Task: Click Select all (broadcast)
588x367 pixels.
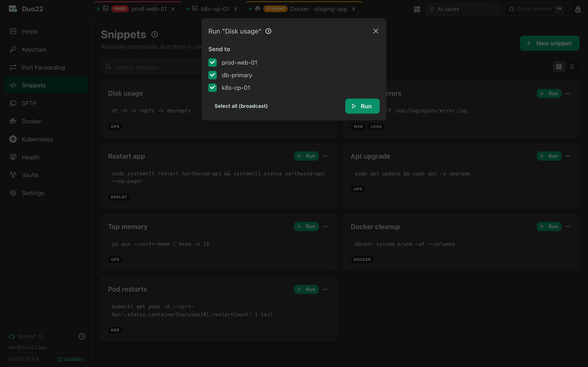Action: tap(241, 106)
